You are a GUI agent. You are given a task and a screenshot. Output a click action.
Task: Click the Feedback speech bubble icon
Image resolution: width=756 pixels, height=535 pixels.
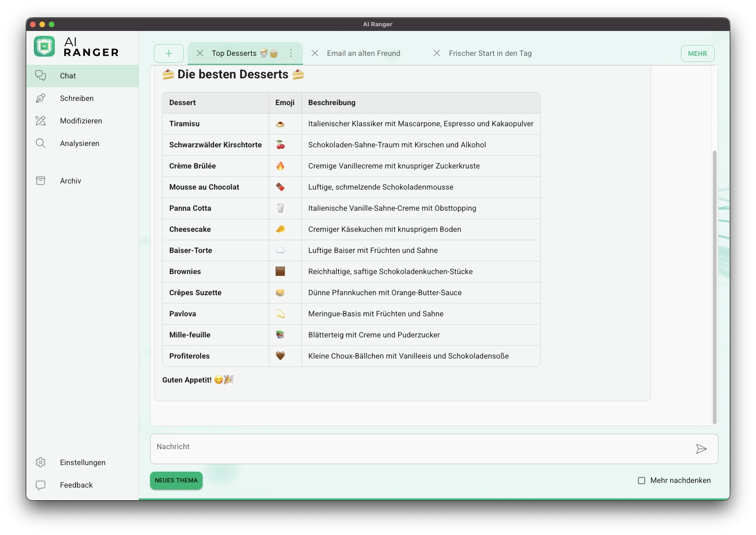[x=41, y=485]
